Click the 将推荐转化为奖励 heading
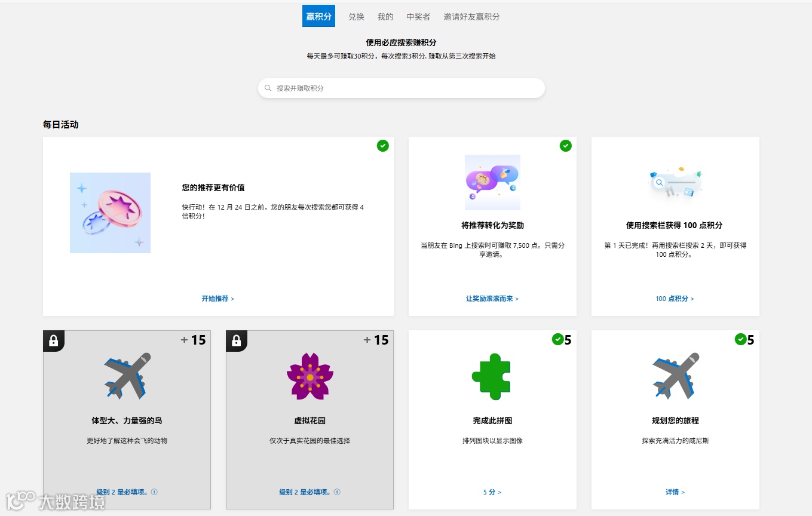Screen dimensions: 812x516 [x=492, y=225]
